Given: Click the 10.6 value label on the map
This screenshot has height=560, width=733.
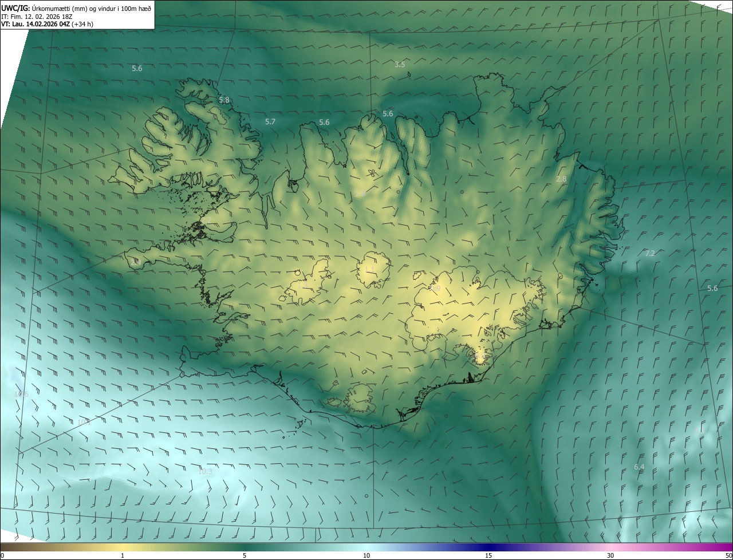Looking at the screenshot, I should click(x=21, y=394).
